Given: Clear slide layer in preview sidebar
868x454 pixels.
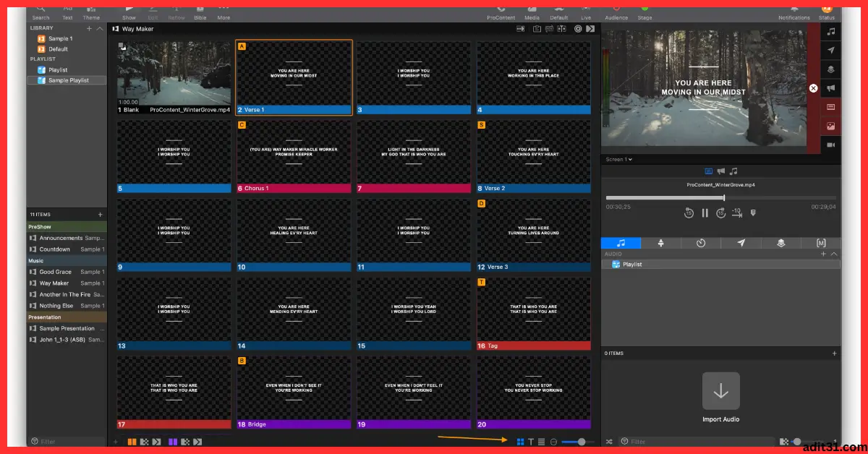Looking at the screenshot, I should coord(831,107).
